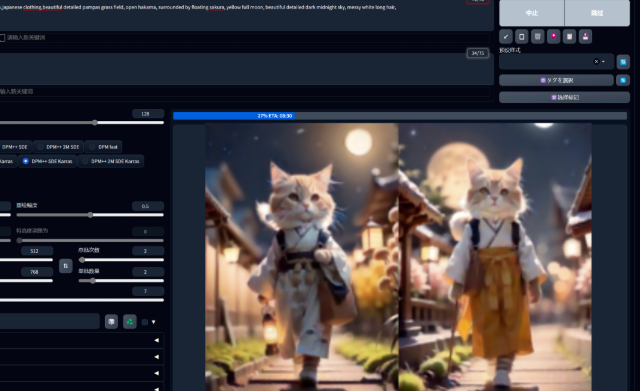
Task: Click the value box showing 7
Action: coord(148,291)
